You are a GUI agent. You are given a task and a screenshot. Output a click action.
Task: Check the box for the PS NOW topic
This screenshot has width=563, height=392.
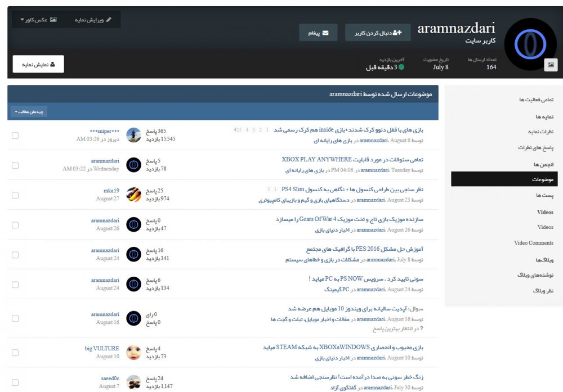(15, 284)
